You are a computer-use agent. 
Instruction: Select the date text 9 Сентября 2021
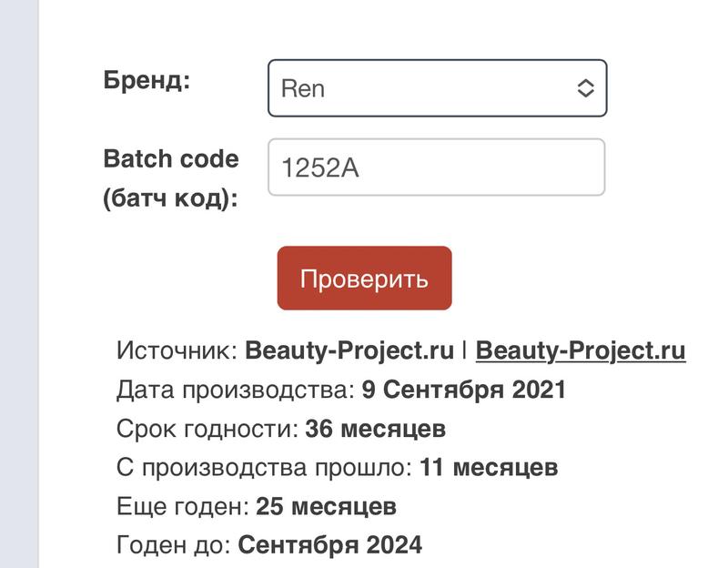pyautogui.click(x=463, y=390)
